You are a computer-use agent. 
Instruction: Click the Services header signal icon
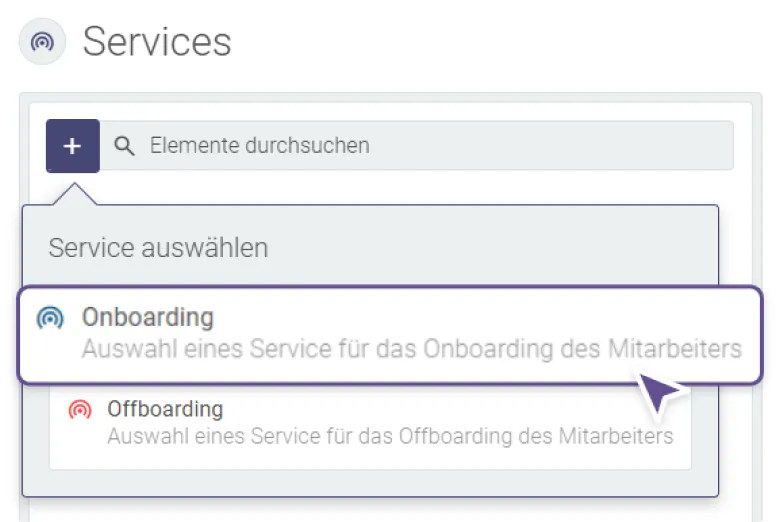(42, 41)
